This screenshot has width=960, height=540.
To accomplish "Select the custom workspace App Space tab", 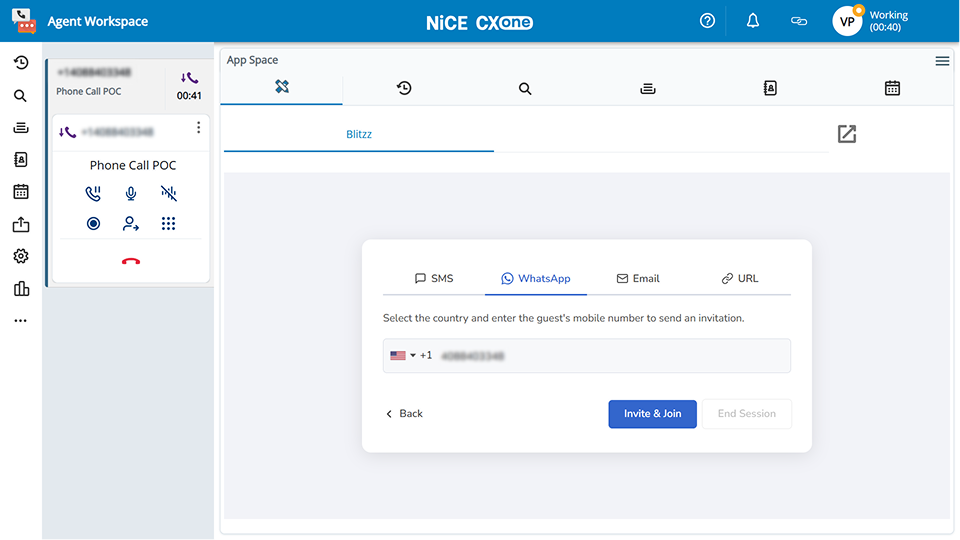I will [282, 87].
